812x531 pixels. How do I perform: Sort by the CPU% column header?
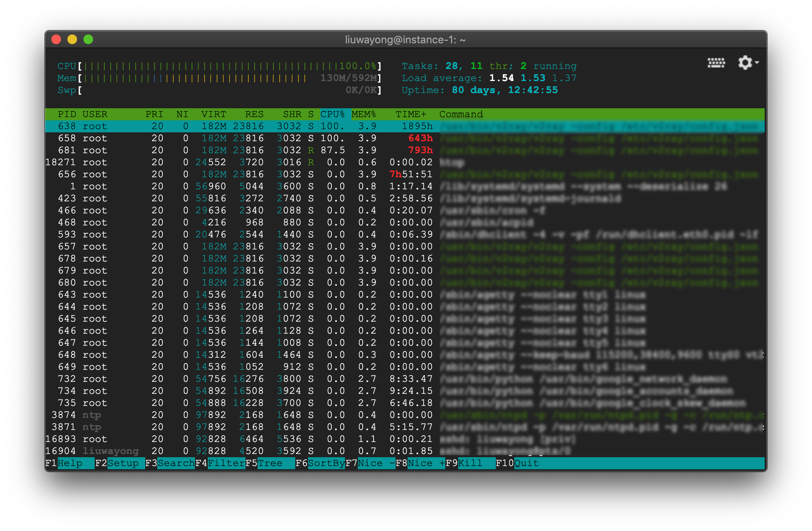pyautogui.click(x=333, y=114)
